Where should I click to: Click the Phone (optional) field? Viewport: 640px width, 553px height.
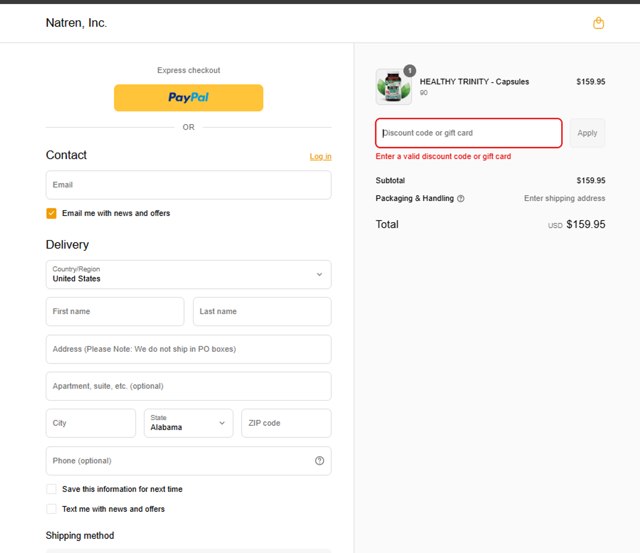[x=189, y=461]
